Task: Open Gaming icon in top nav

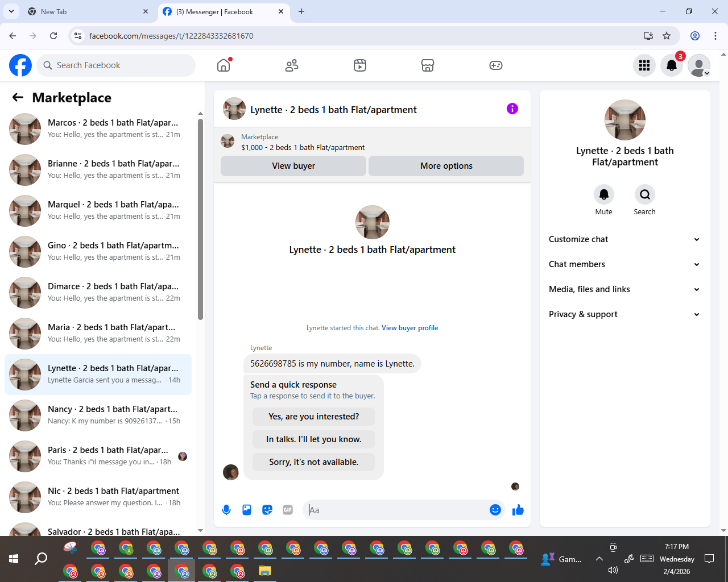Action: pos(496,65)
